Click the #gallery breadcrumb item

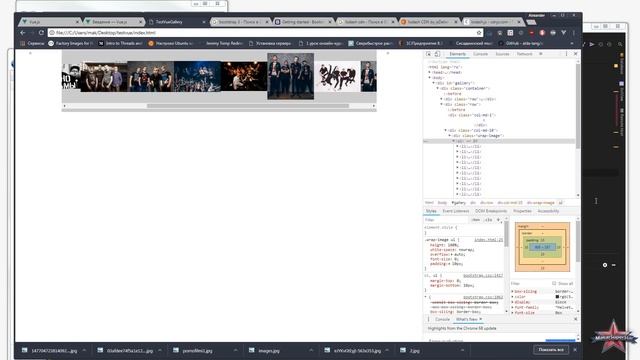[x=458, y=202]
